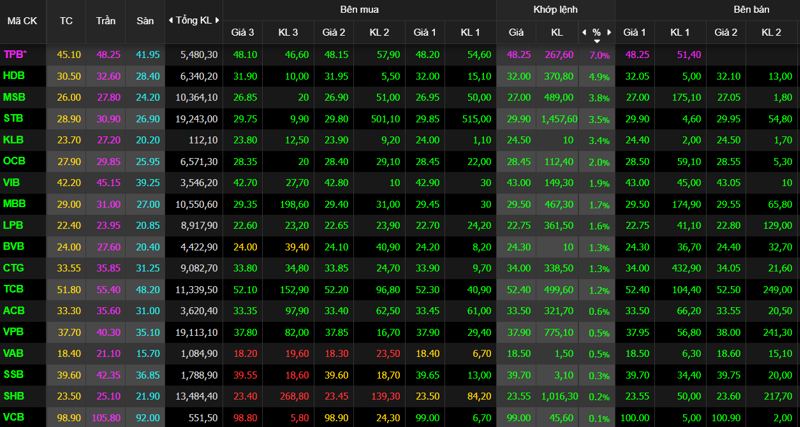
Task: Click right arrow beside Tổng KL header
Action: (x=217, y=20)
